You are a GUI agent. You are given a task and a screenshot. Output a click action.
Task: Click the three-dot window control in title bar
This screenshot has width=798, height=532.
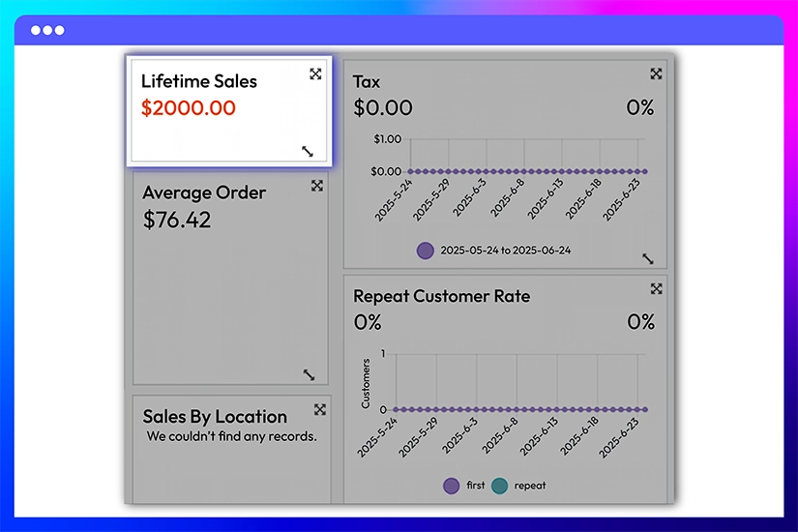47,31
